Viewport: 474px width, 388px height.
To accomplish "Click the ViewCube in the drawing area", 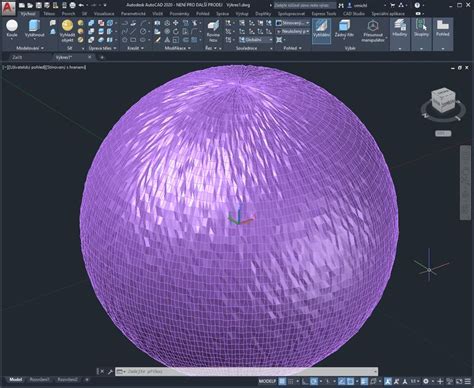I will (x=443, y=100).
